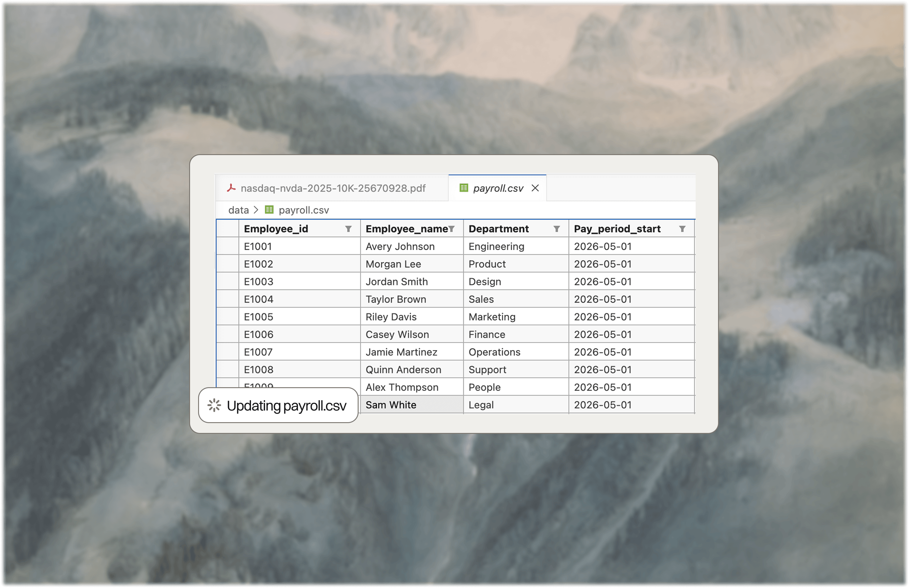The height and width of the screenshot is (588, 909).
Task: Click cell E1007
Action: [x=300, y=352]
